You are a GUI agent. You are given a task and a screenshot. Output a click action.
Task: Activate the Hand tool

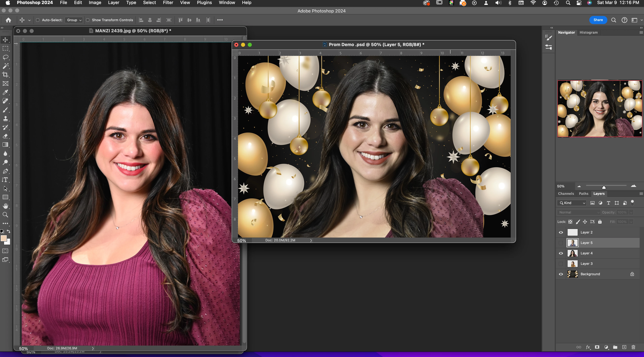tap(5, 206)
